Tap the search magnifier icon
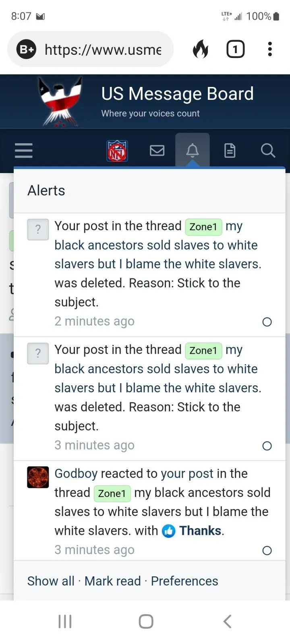The width and height of the screenshot is (290, 644). [268, 151]
